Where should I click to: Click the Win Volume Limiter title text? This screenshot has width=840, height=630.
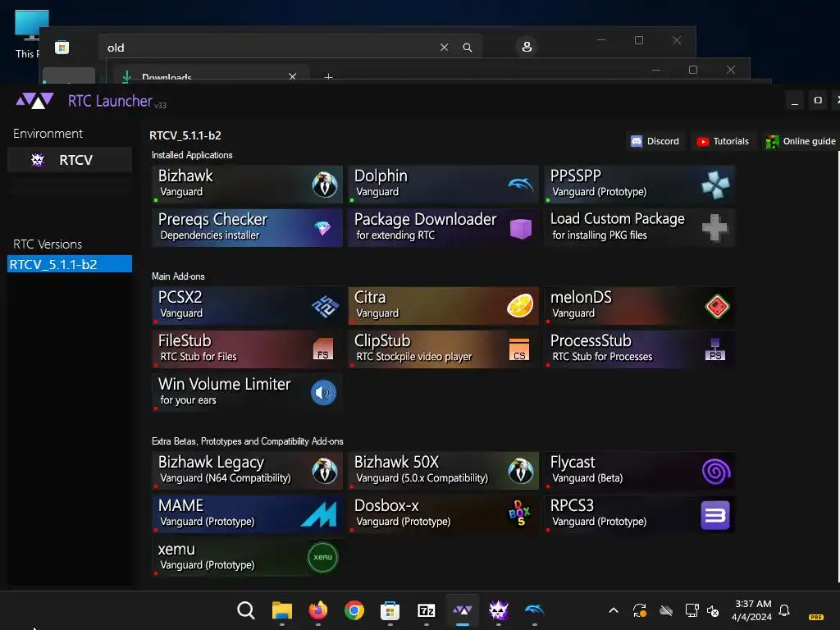click(225, 384)
